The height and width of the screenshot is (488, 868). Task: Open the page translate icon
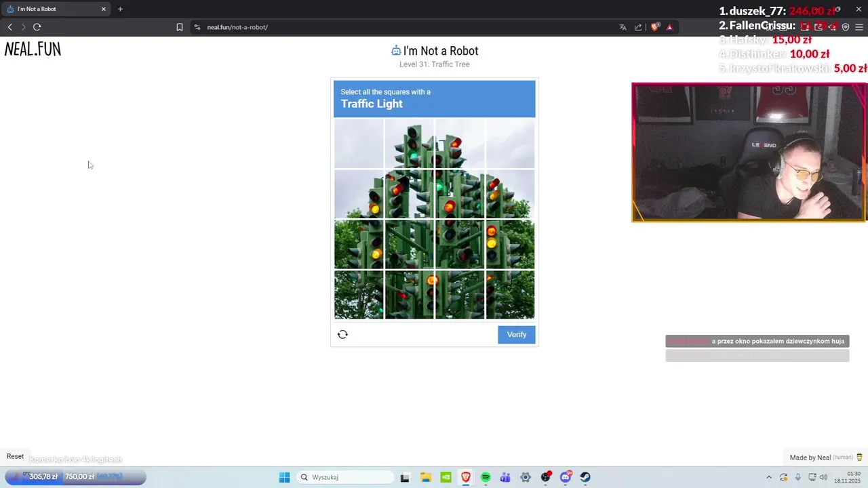click(x=623, y=27)
